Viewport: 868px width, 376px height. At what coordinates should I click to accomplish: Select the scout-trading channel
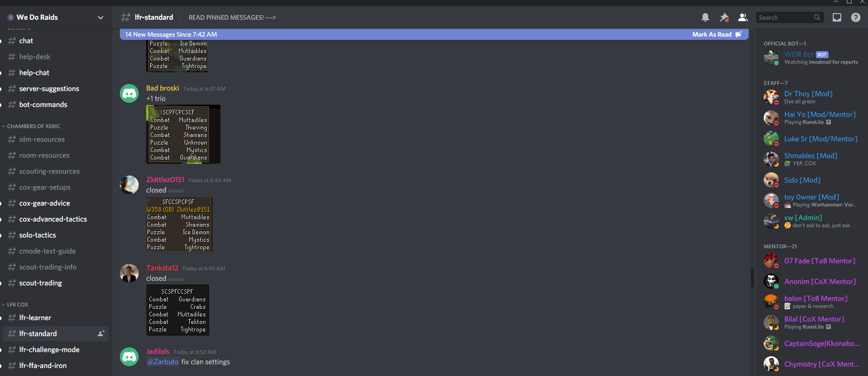40,283
